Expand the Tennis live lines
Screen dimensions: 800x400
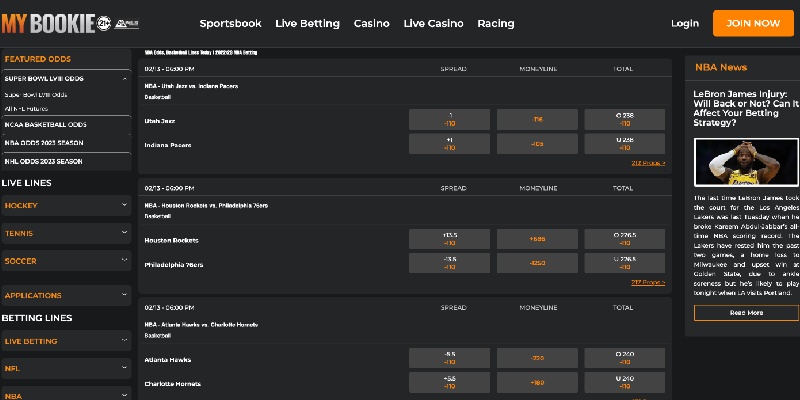[66, 233]
